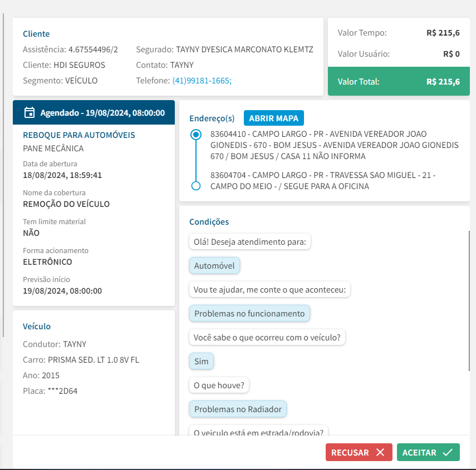Click the RECUSAR button label
476x470 pixels.
(x=350, y=453)
